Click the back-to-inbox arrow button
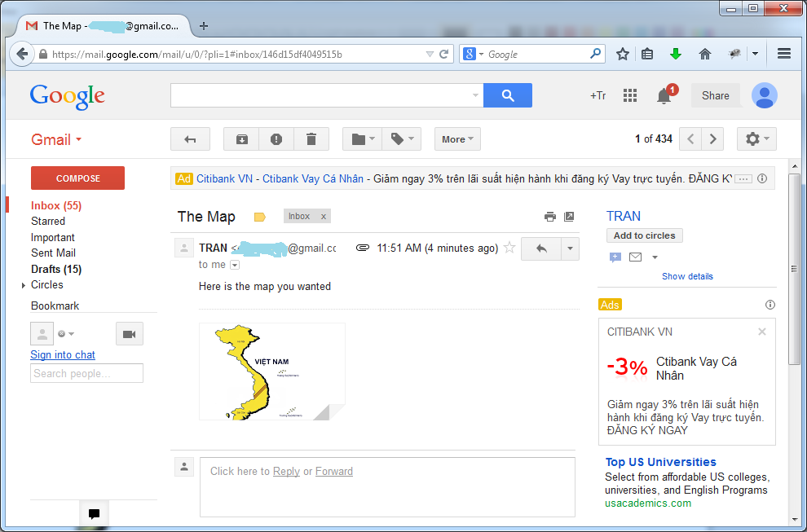 (190, 139)
